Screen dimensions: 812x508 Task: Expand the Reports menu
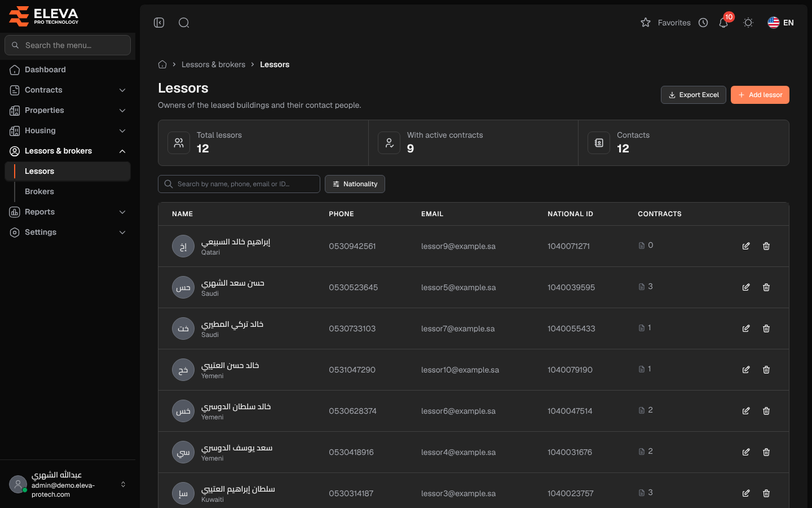point(68,212)
